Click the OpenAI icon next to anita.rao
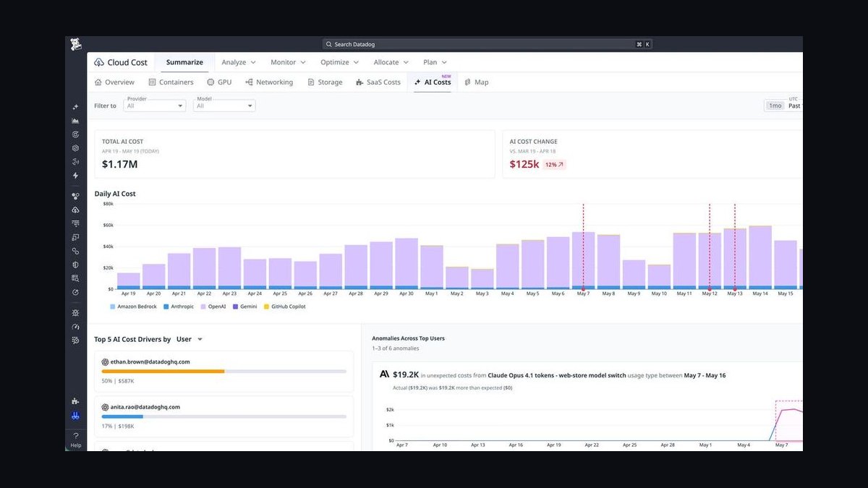This screenshot has width=868, height=488. (x=105, y=407)
